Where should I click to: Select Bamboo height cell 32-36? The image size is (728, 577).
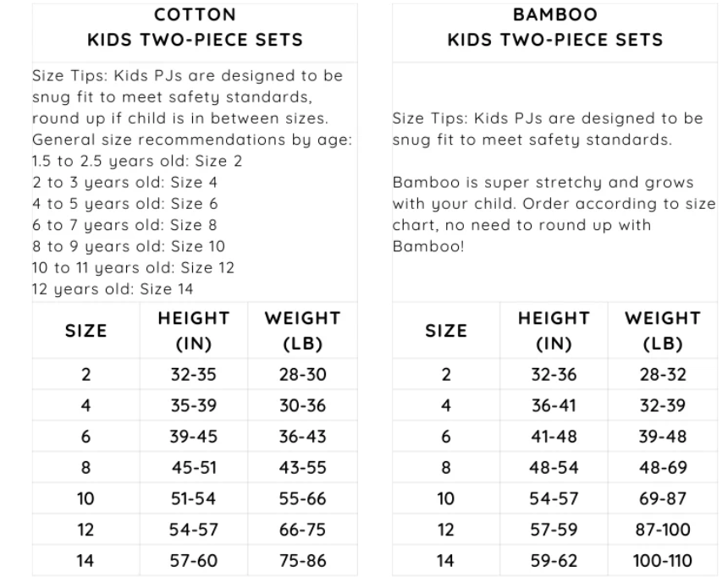pos(554,375)
